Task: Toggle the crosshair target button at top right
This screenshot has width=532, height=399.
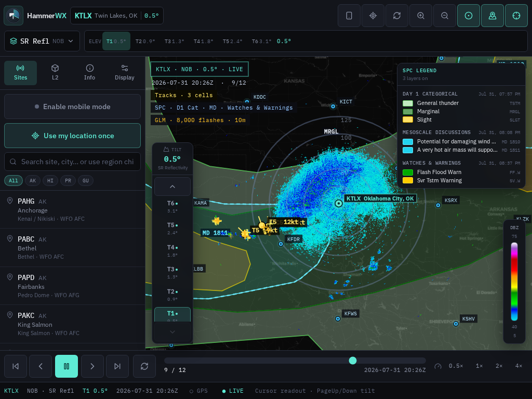Action: [x=516, y=16]
